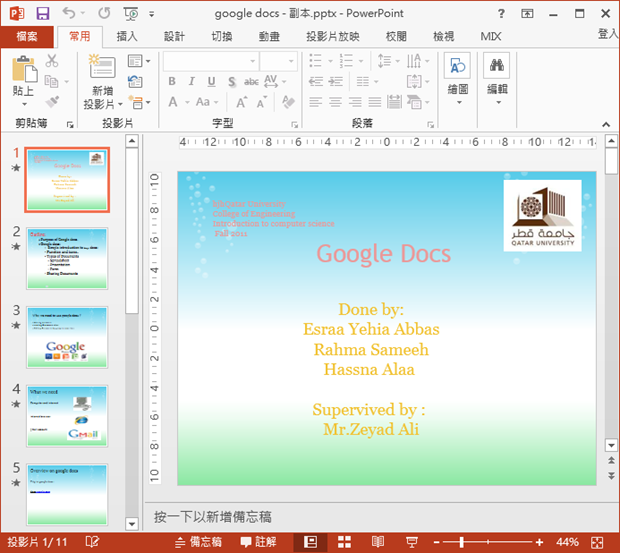Toggle text Shadow
Viewport: 620px width, 553px height.
[x=232, y=82]
